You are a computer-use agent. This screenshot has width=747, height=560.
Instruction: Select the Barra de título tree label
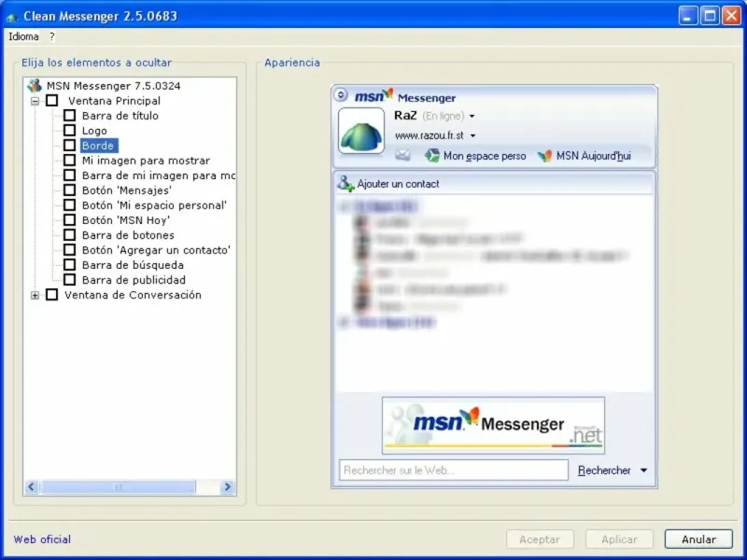(x=120, y=115)
